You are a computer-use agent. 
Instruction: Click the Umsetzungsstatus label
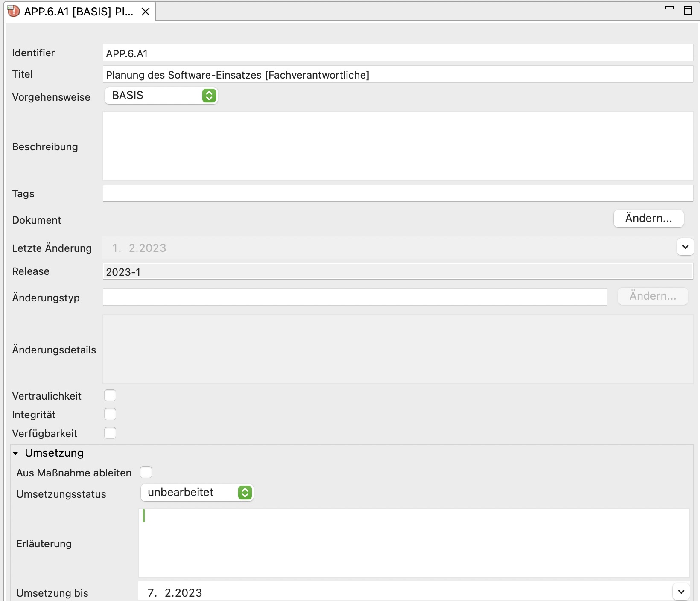pos(61,494)
